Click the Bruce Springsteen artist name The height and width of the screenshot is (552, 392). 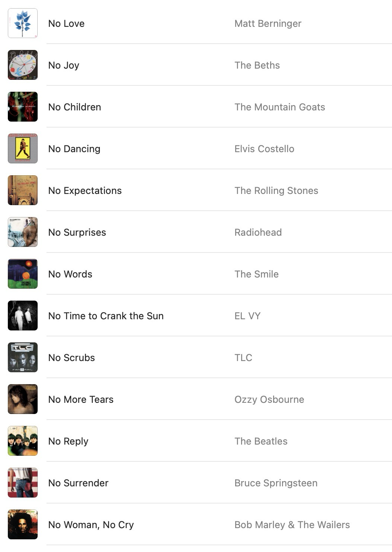pos(276,483)
